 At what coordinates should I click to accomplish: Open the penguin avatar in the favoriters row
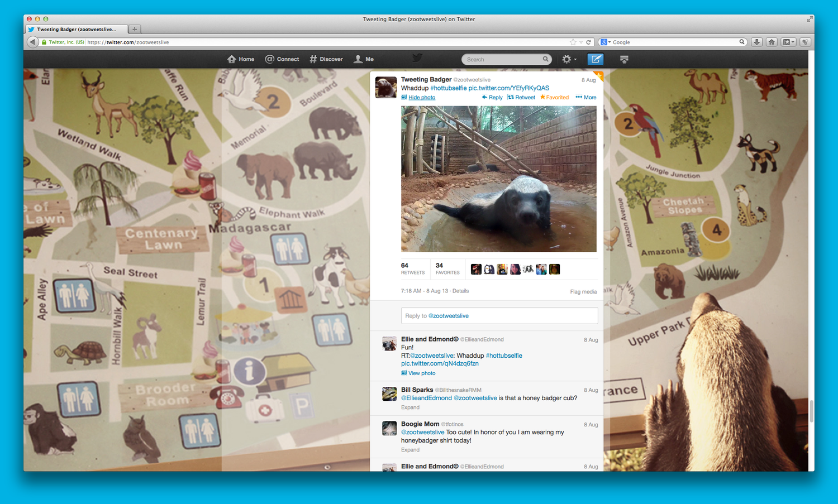[489, 269]
